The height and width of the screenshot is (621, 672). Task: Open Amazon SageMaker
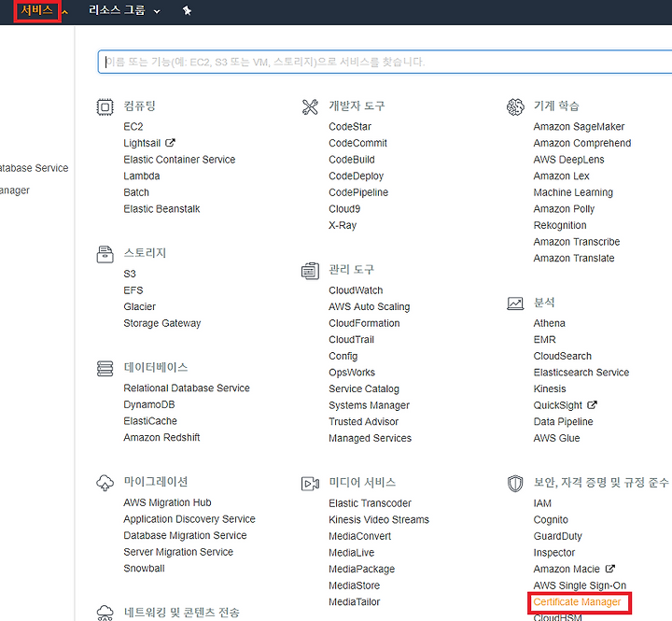coord(579,127)
